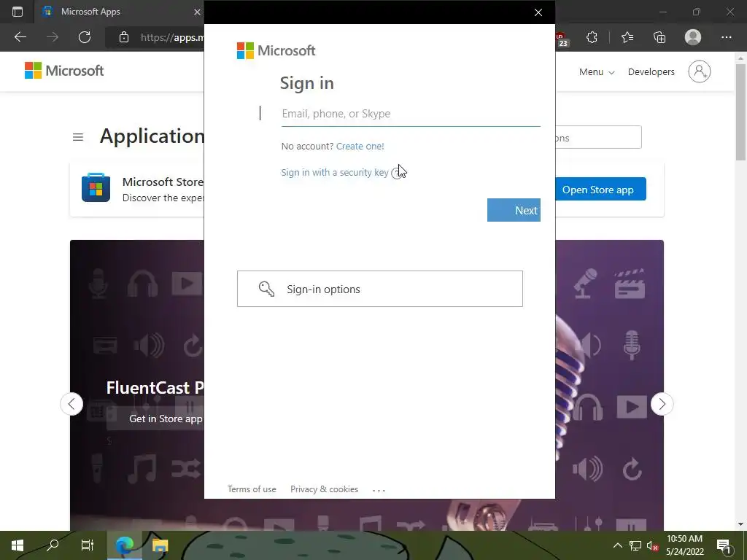The width and height of the screenshot is (747, 560).
Task: Open Windows taskbar search
Action: pos(53,545)
